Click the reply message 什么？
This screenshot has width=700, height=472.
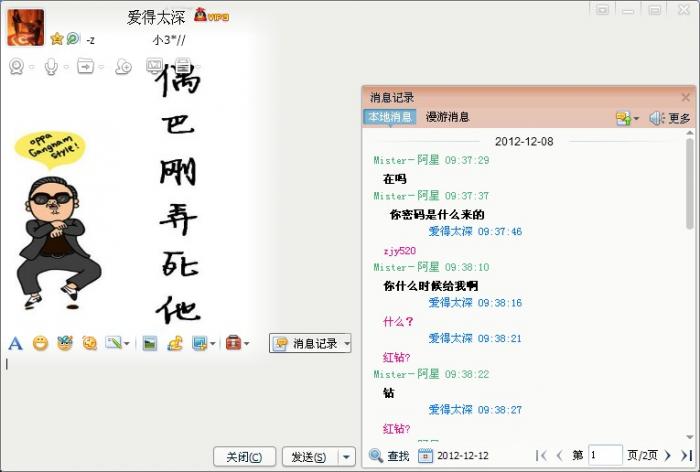point(398,322)
